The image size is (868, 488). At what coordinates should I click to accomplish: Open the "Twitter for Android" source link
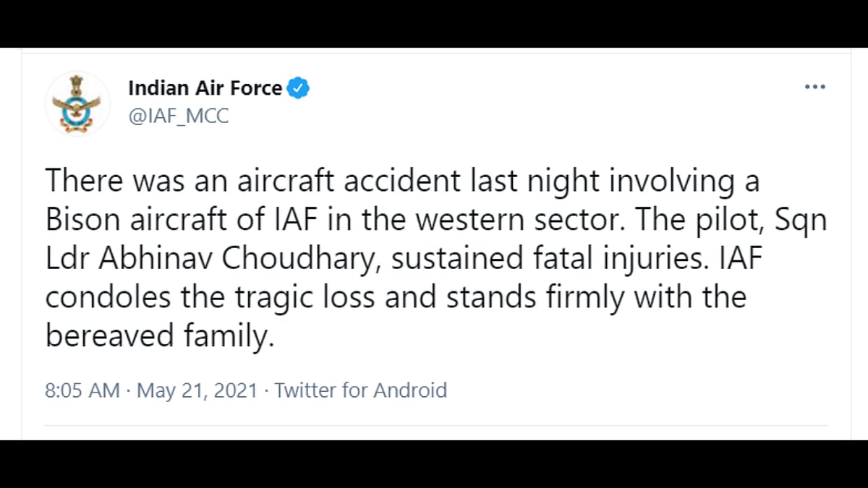click(360, 390)
